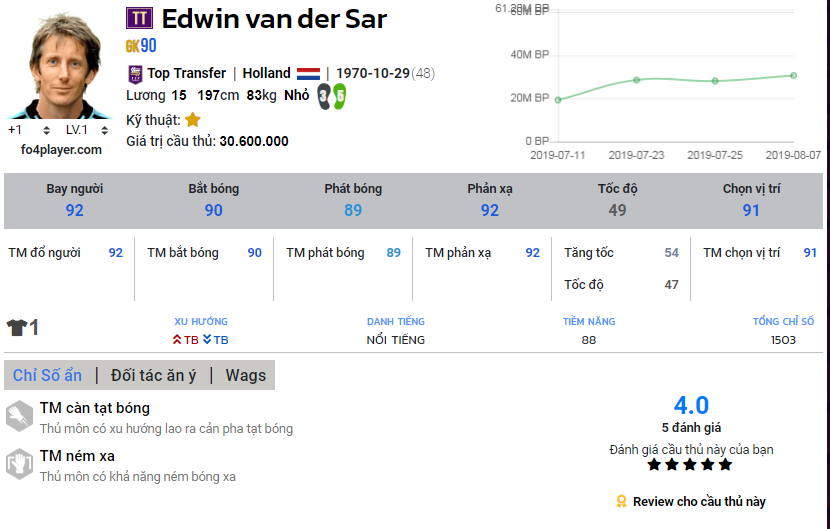Switch to the Chỉ Số ẩn tab
The image size is (830, 529).
coord(47,375)
